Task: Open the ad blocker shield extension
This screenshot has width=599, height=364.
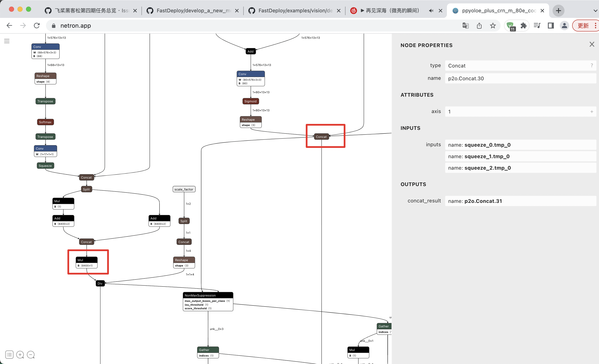Action: pyautogui.click(x=511, y=26)
